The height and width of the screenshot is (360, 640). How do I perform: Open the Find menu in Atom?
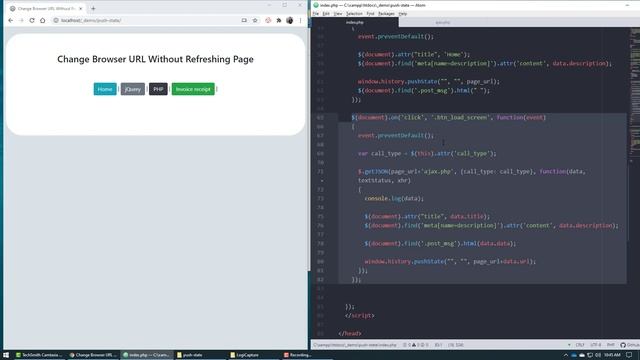pyautogui.click(x=370, y=13)
